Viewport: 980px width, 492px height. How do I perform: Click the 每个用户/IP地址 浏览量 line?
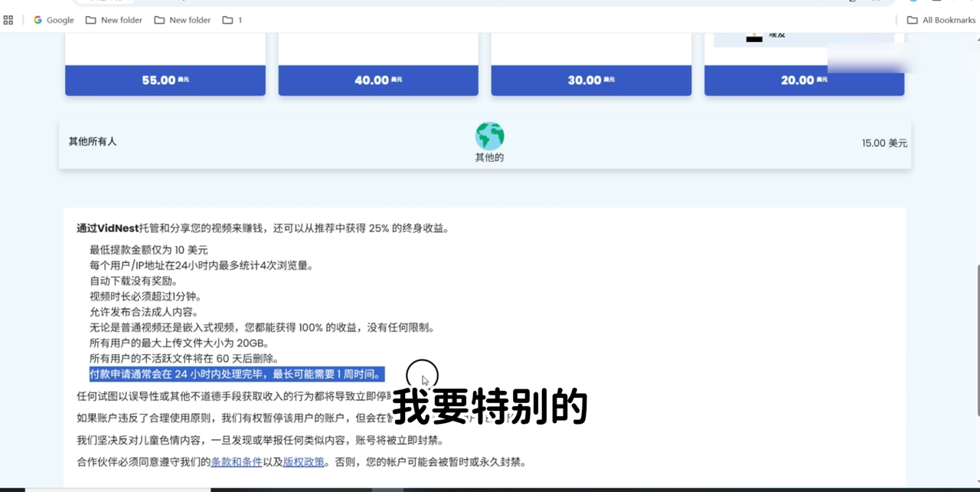tap(201, 265)
